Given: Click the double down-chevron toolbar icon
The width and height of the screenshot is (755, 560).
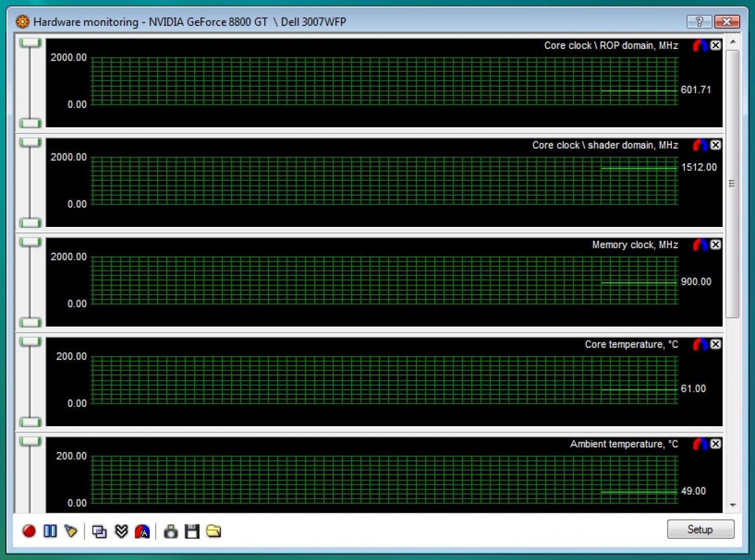Looking at the screenshot, I should (121, 531).
